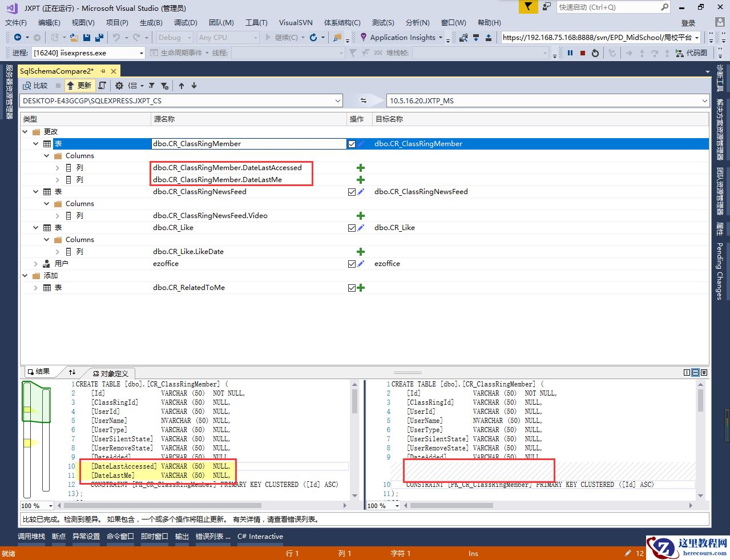Image resolution: width=730 pixels, height=560 pixels.
Task: Toggle the dbo.CR_RelatedToMe add checkbox
Action: [x=352, y=288]
